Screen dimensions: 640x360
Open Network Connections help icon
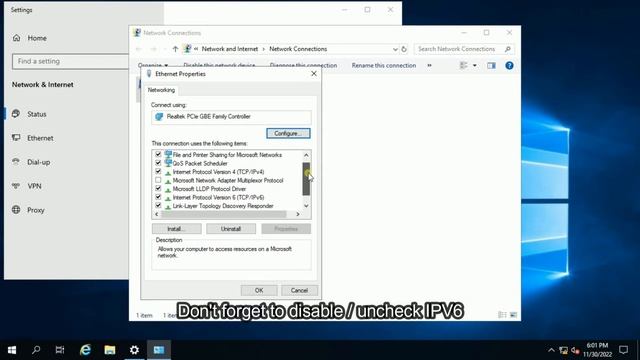(x=509, y=65)
